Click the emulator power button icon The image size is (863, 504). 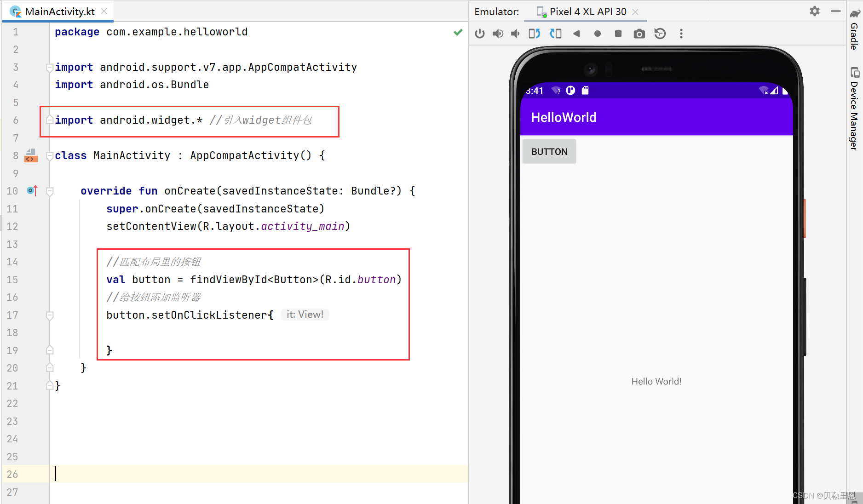click(x=479, y=34)
